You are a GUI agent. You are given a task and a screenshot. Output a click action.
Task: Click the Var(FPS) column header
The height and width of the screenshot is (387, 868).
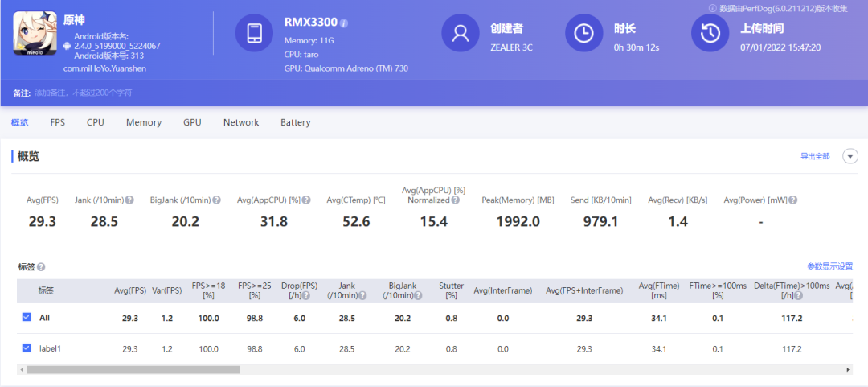(166, 290)
